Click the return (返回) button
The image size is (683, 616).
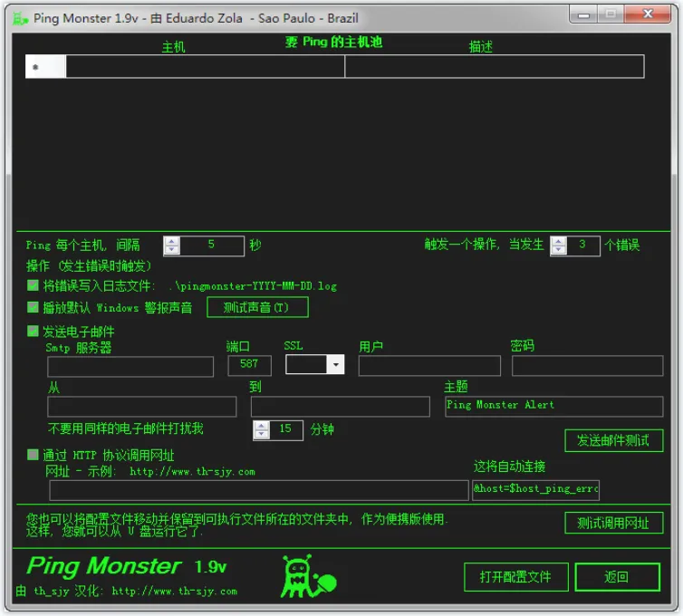tap(617, 577)
